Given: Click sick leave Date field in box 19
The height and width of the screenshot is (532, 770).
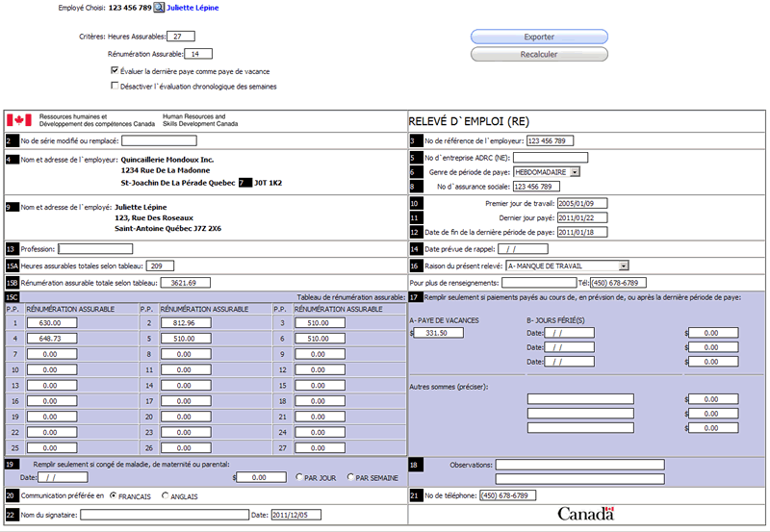Looking at the screenshot, I should (x=63, y=477).
